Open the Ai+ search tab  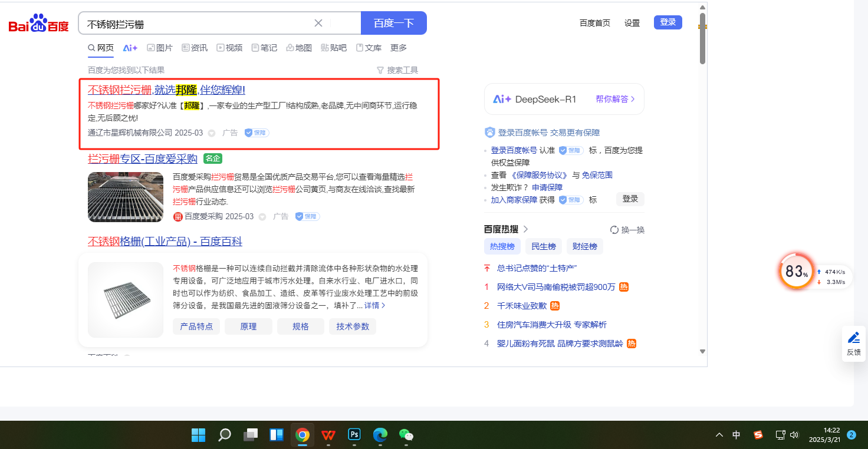(x=130, y=48)
